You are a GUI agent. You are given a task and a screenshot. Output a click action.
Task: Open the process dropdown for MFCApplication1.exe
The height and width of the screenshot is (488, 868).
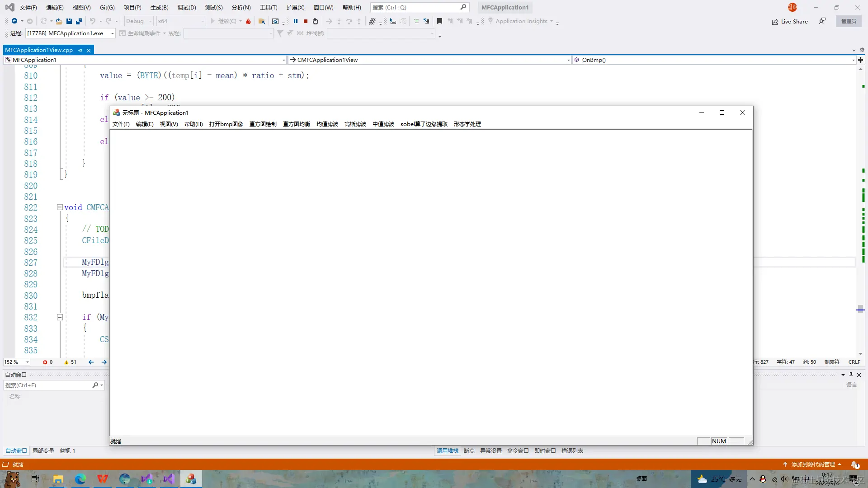click(112, 33)
